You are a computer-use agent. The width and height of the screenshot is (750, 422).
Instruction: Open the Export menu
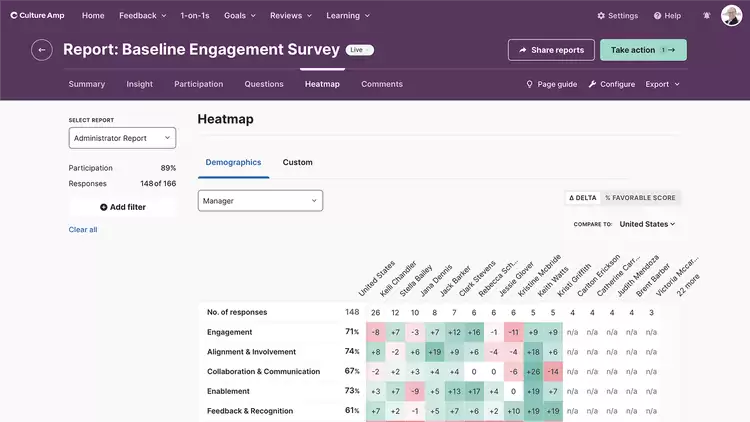pyautogui.click(x=662, y=84)
